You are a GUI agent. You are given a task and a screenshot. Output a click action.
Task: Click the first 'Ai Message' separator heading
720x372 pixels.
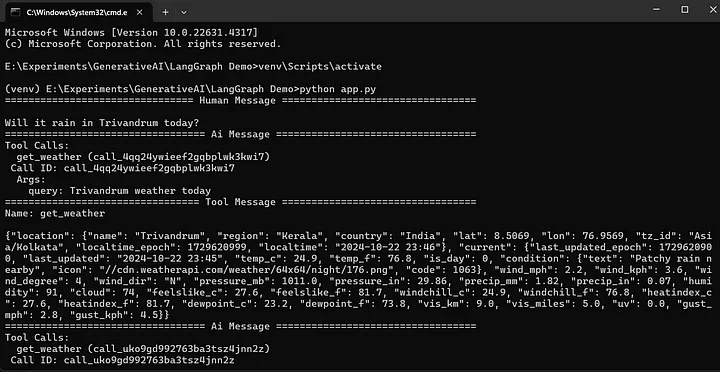[240, 135]
